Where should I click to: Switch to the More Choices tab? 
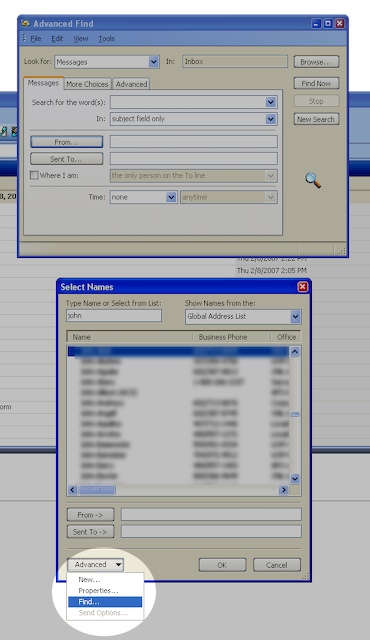coord(87,84)
